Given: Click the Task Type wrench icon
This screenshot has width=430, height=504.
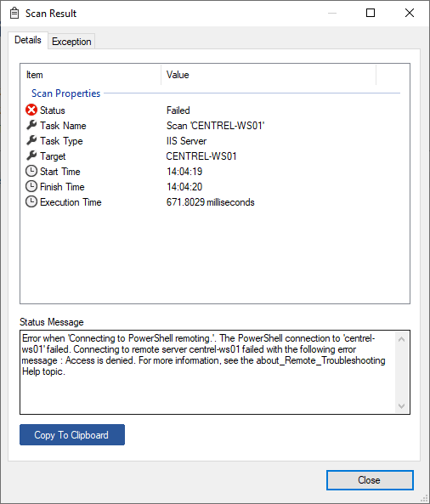Looking at the screenshot, I should coord(31,140).
